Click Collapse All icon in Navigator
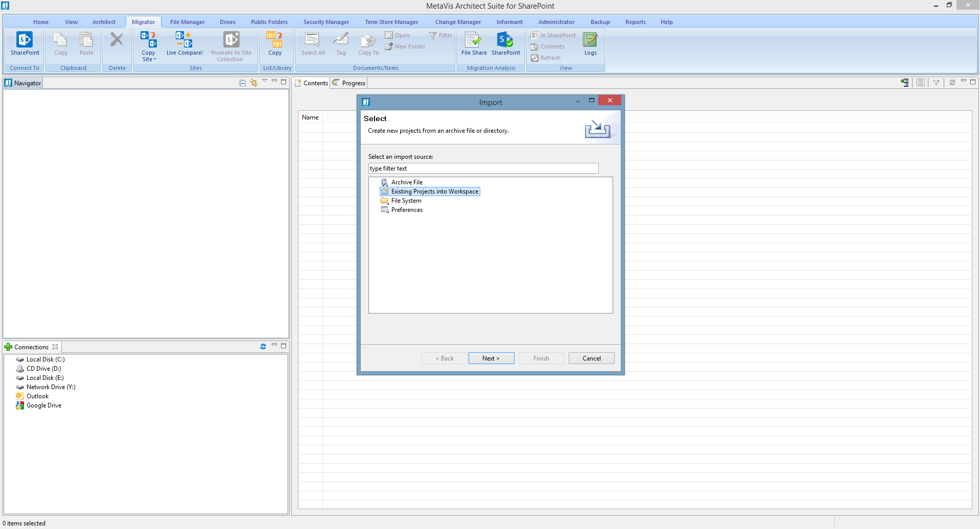This screenshot has height=529, width=980. point(243,83)
